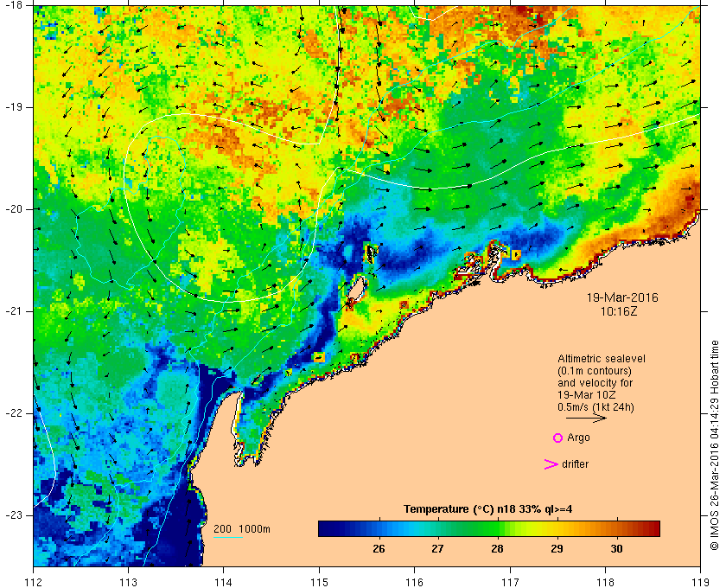Click the dark red end of the colorbar
Viewport: 726px width, 588px height.
[655, 528]
